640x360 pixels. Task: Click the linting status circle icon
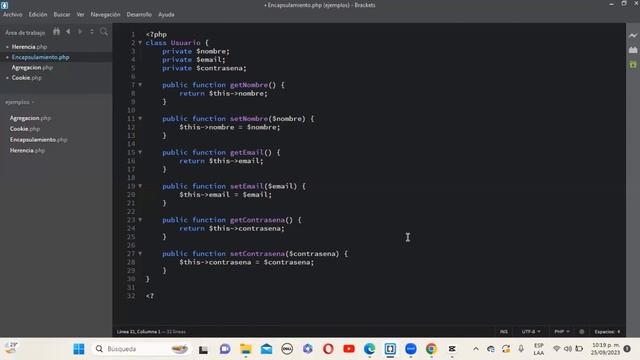pos(582,331)
